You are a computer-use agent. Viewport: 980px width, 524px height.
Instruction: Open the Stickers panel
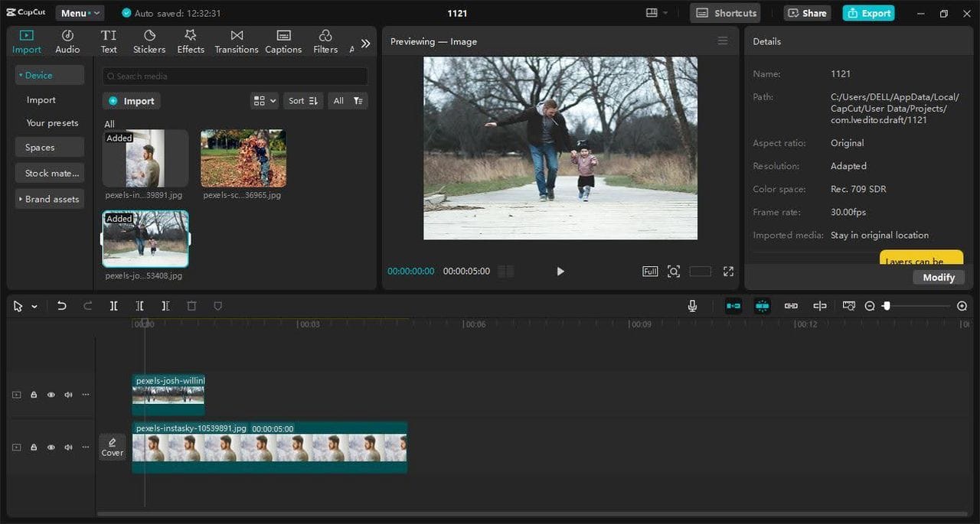[x=149, y=40]
